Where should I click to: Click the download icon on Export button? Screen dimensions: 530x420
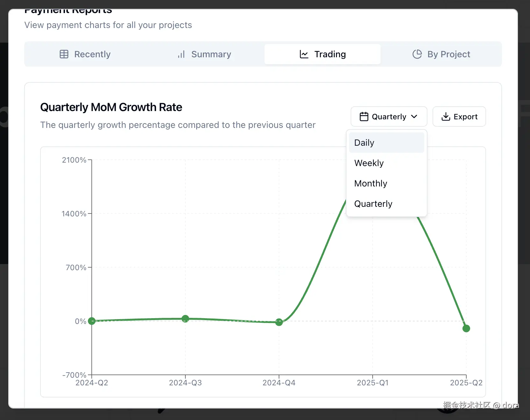tap(446, 117)
